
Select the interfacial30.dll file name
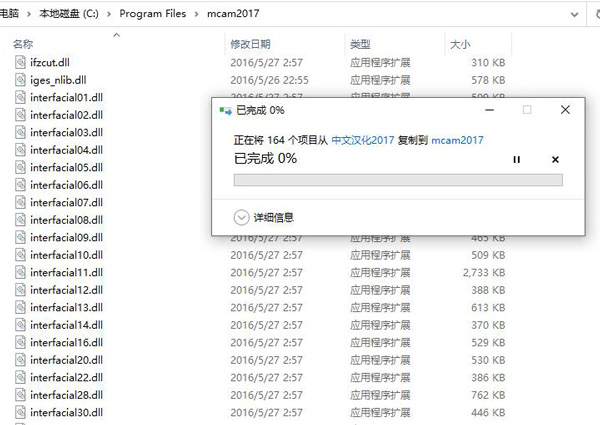coord(66,412)
